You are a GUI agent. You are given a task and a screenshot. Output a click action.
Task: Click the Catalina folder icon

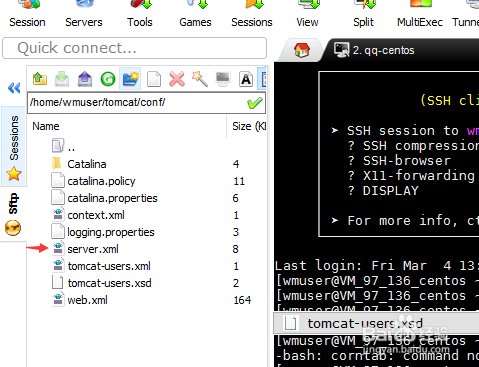[x=57, y=163]
